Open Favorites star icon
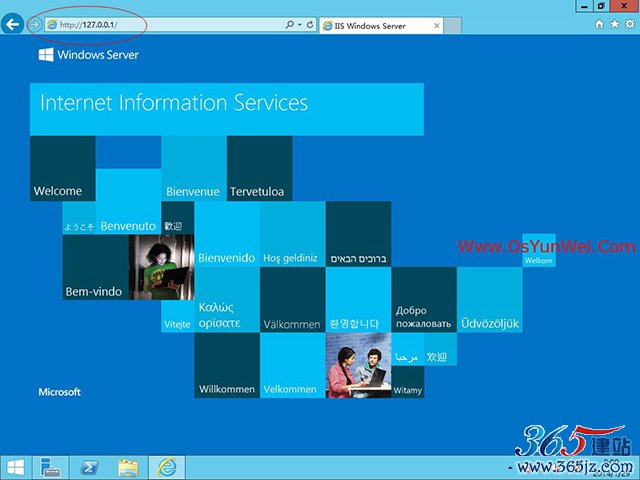 (x=614, y=24)
